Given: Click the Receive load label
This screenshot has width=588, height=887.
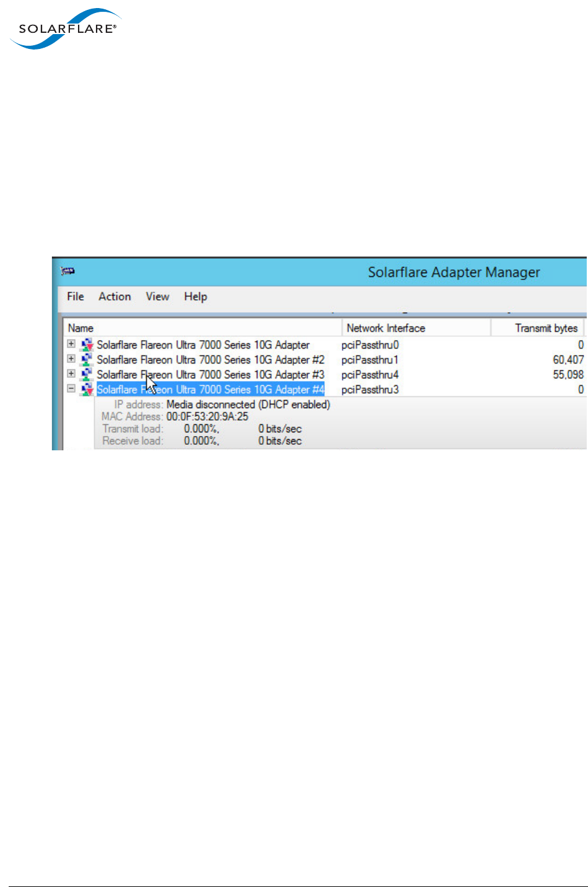Looking at the screenshot, I should tap(132, 441).
